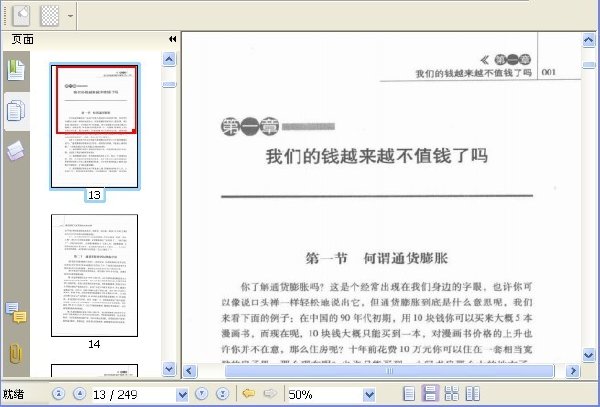Click thumbnail panel scroll down arrow
Viewport: 600px width, 407px height.
pos(169,369)
